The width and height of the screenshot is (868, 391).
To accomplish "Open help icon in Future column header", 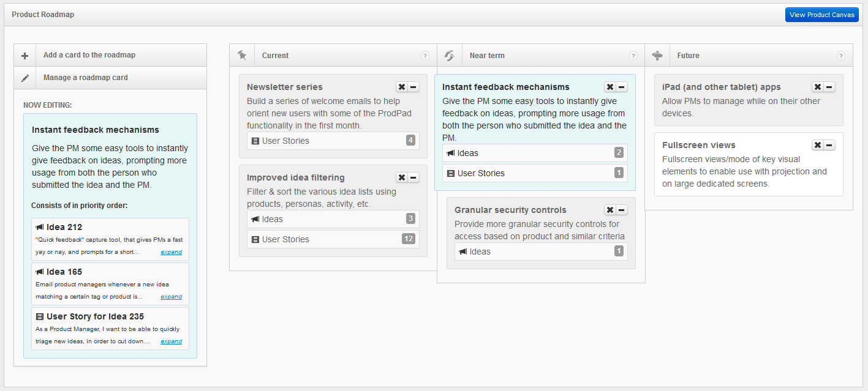I will [x=841, y=56].
